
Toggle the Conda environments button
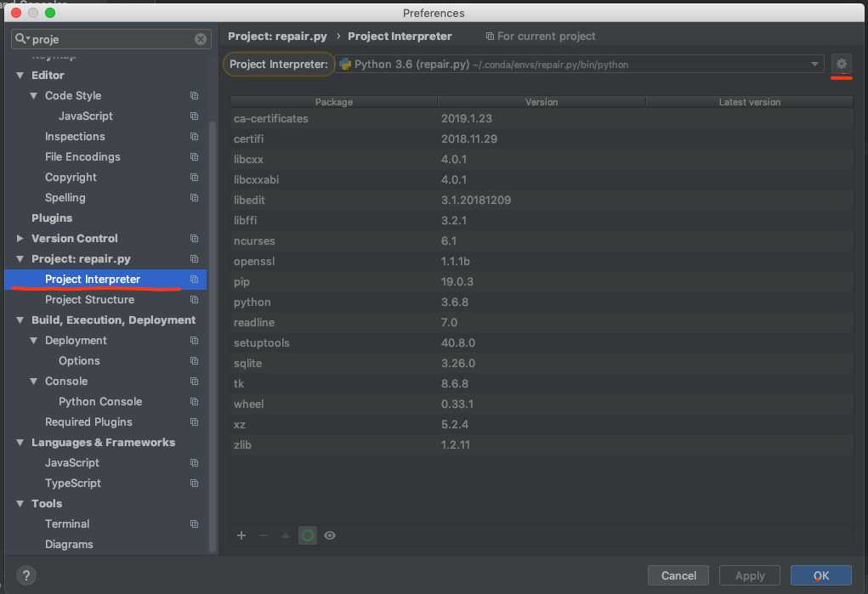308,535
